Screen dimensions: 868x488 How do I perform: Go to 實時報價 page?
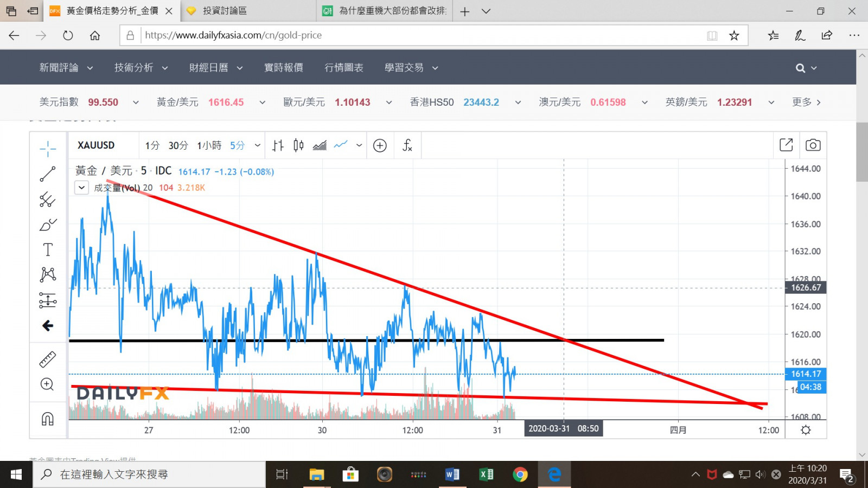284,68
